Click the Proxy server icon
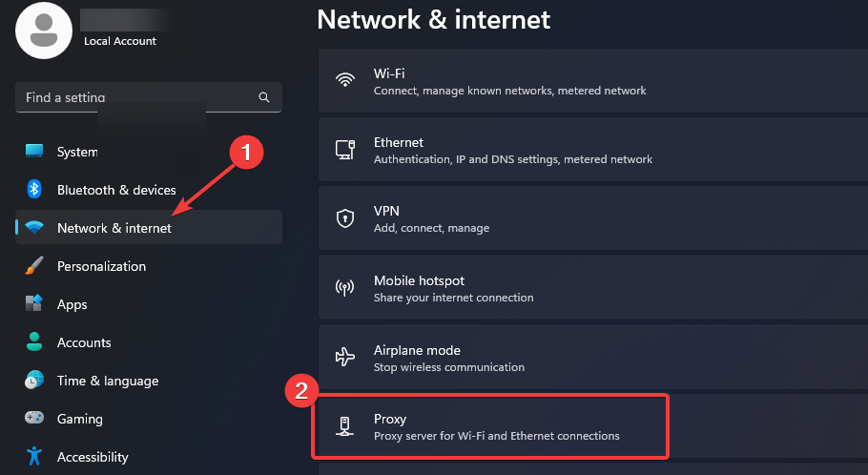 point(345,426)
